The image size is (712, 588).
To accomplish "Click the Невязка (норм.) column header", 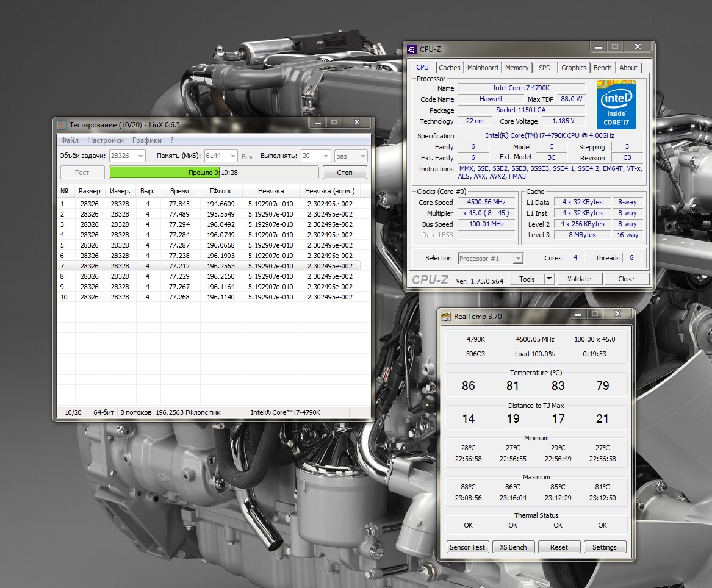I will coord(329,191).
